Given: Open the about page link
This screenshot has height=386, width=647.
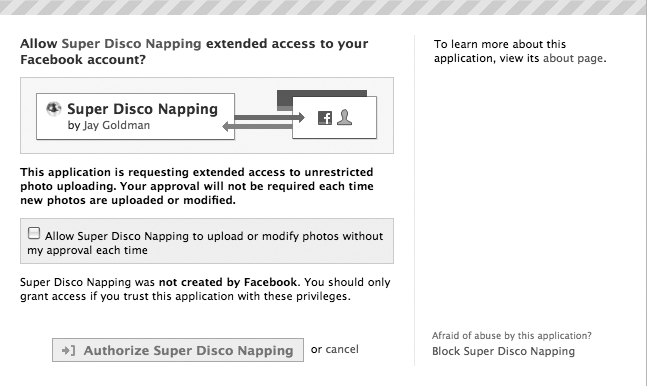Looking at the screenshot, I should tap(573, 58).
